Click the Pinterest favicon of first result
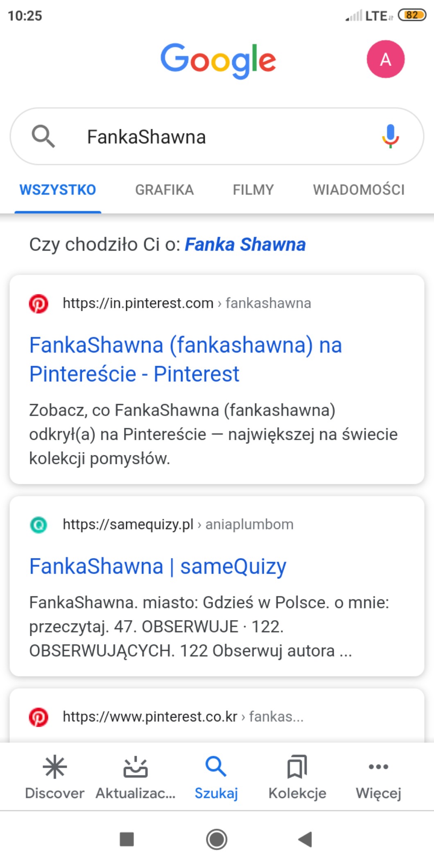Viewport: 434px width, 868px height. point(38,303)
